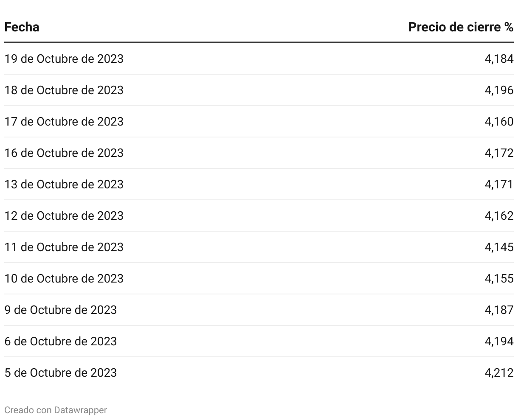This screenshot has width=518, height=420.
Task: Click the closing value 4,184
Action: tap(499, 59)
